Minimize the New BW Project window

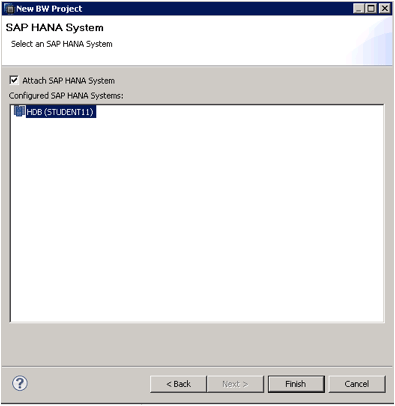[359, 8]
